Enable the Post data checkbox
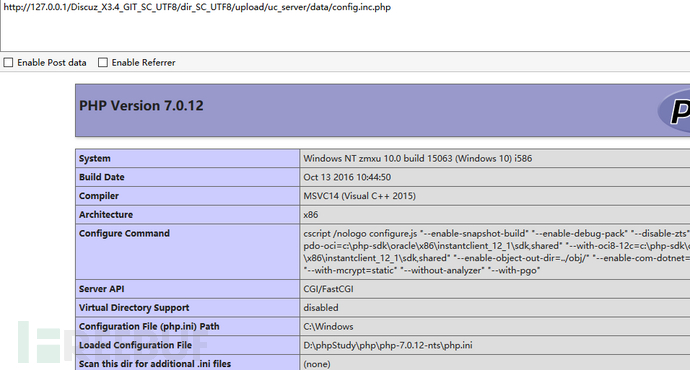Screen dimensions: 690x370 point(8,62)
